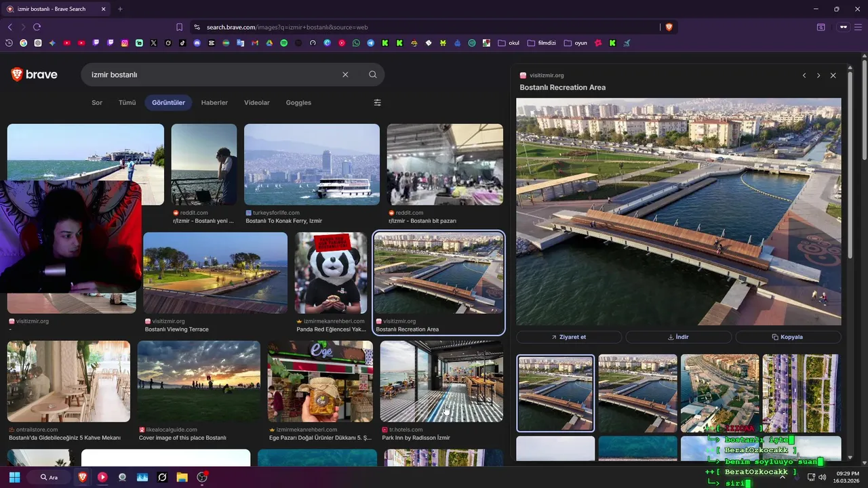The height and width of the screenshot is (488, 868).
Task: Switch to the Videolar tab
Action: coord(257,102)
